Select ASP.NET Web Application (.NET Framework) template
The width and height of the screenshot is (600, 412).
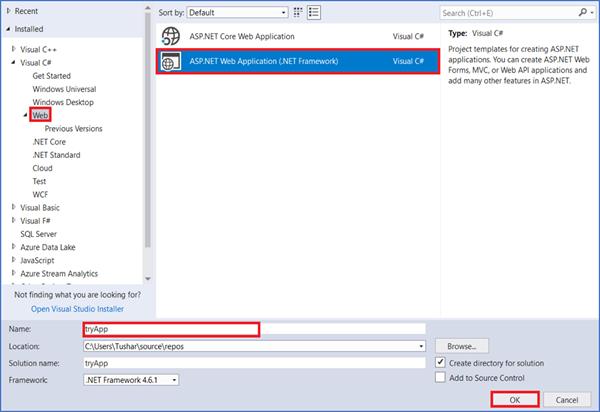pos(298,61)
